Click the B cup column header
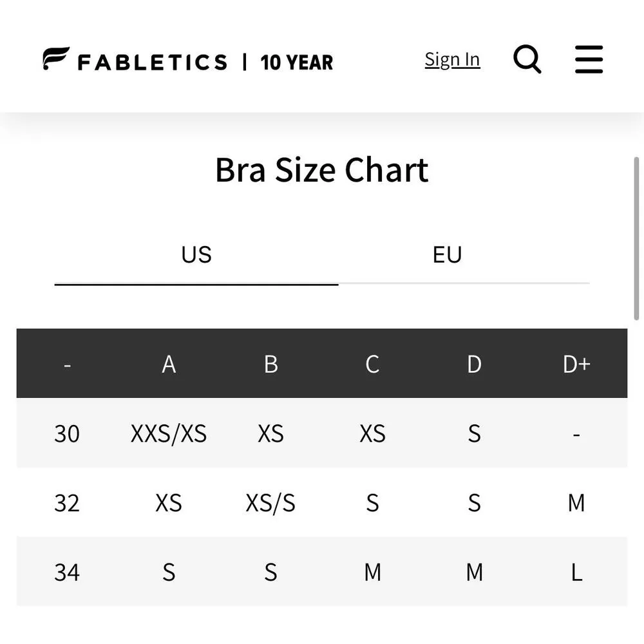This screenshot has width=644, height=644. [270, 363]
